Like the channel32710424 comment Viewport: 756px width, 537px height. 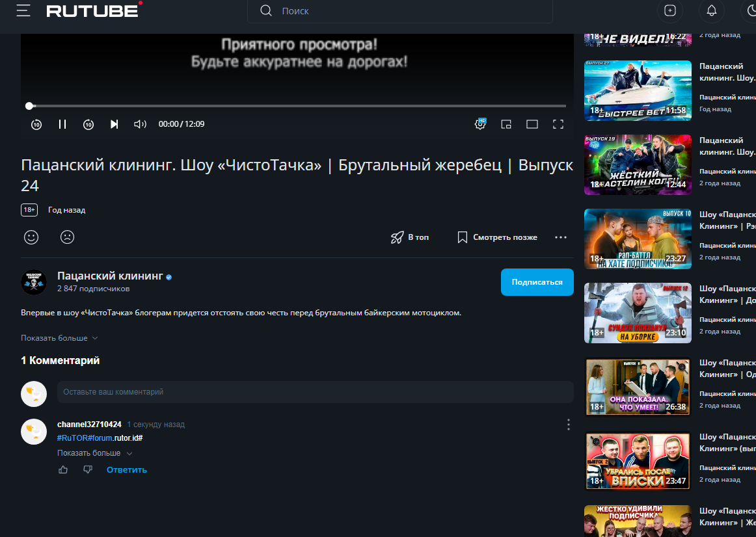pos(63,469)
